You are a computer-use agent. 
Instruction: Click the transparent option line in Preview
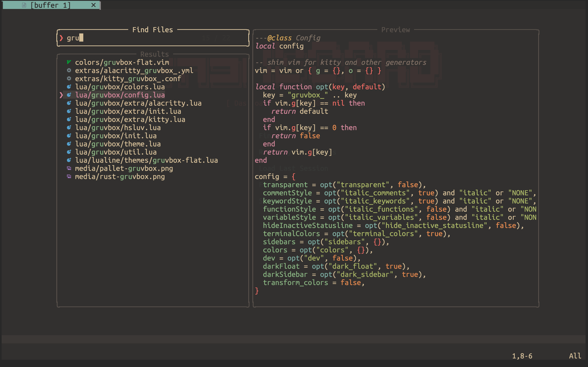click(x=344, y=185)
